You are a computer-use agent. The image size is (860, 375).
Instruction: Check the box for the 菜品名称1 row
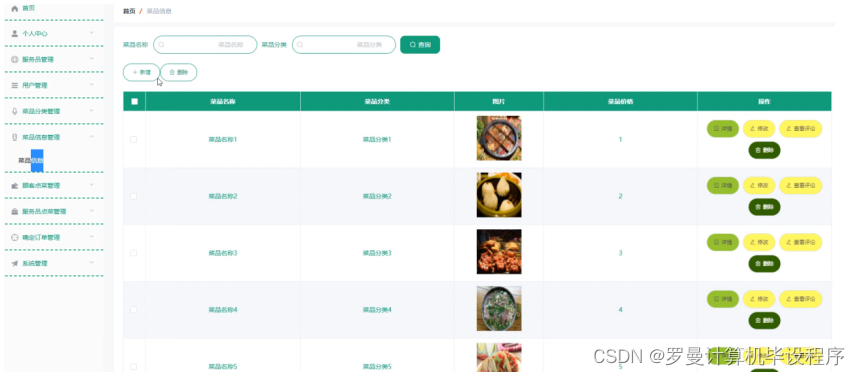(x=133, y=139)
